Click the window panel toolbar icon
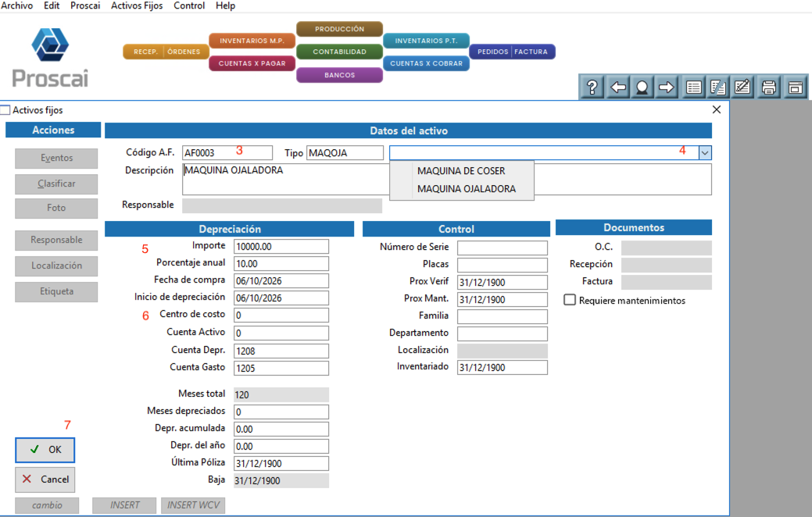Screen dimensions: 812x517 point(795,87)
